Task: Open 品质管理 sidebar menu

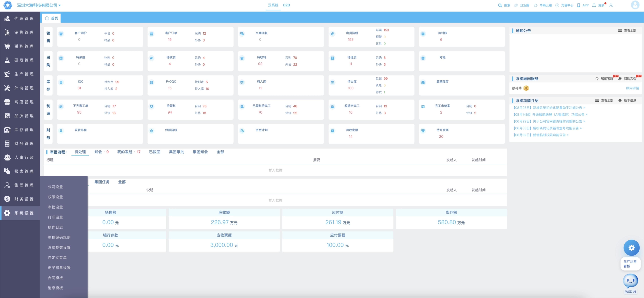Action: click(20, 116)
